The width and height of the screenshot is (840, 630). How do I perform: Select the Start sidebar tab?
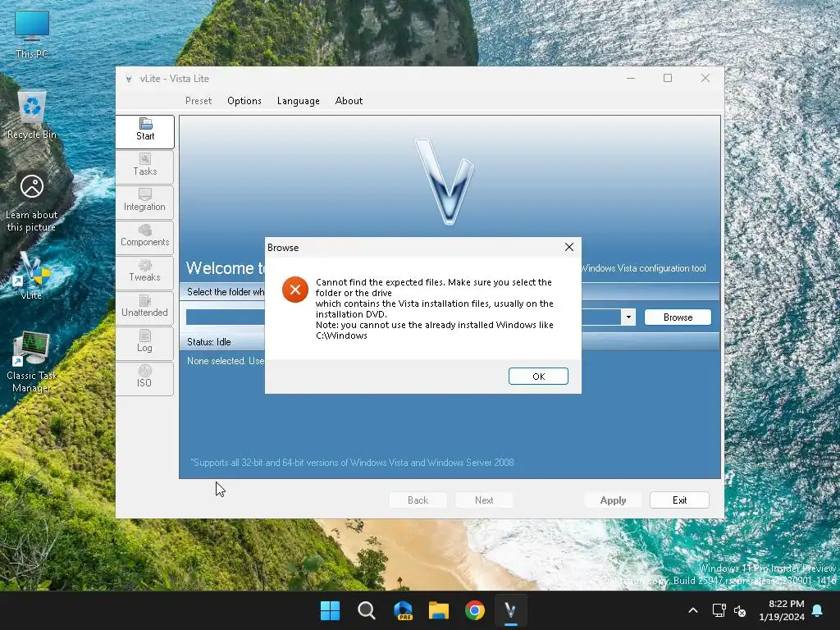tap(145, 130)
